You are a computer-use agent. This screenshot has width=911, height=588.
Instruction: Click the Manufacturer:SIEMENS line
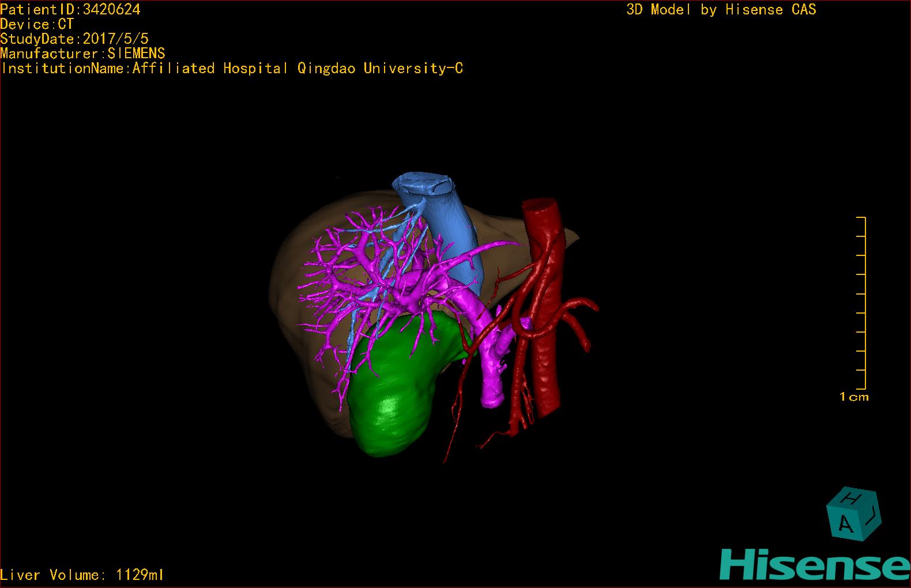tap(82, 54)
